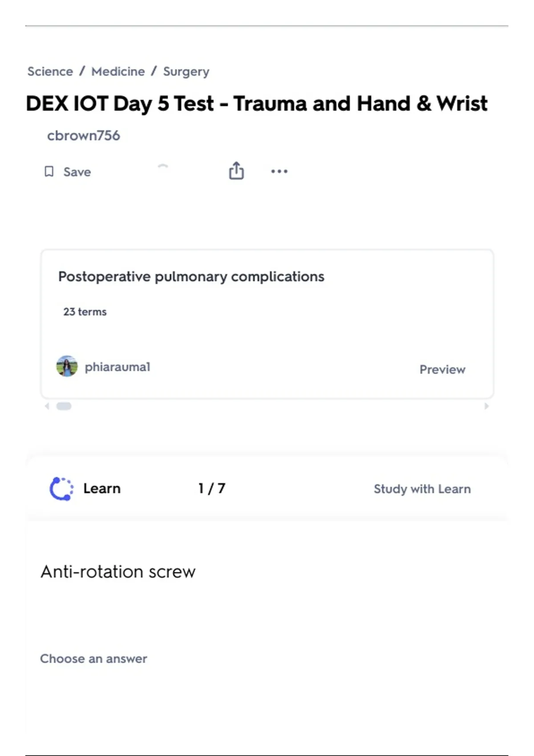Viewport: 534px width, 756px height.
Task: Click the share icon
Action: coord(236,171)
